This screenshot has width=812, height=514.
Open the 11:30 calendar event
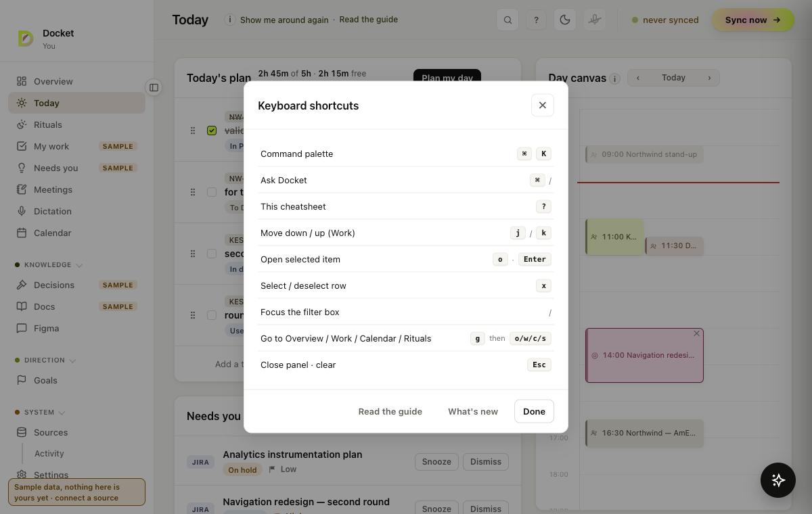[675, 246]
